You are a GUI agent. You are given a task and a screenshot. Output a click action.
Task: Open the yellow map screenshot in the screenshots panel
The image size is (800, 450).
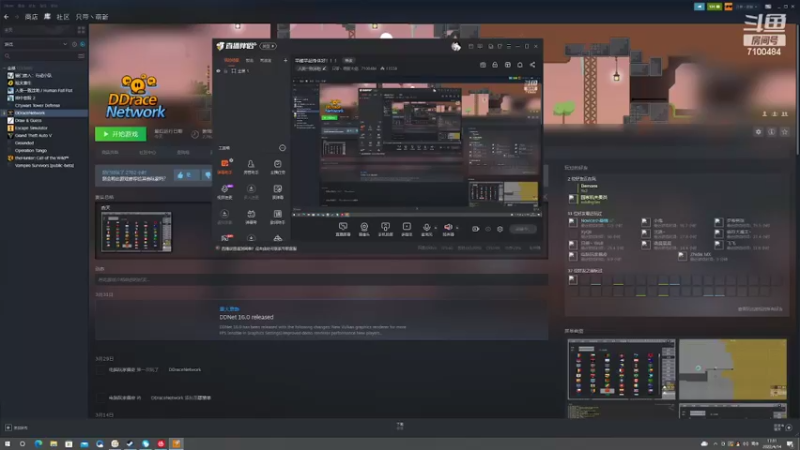[x=733, y=369]
